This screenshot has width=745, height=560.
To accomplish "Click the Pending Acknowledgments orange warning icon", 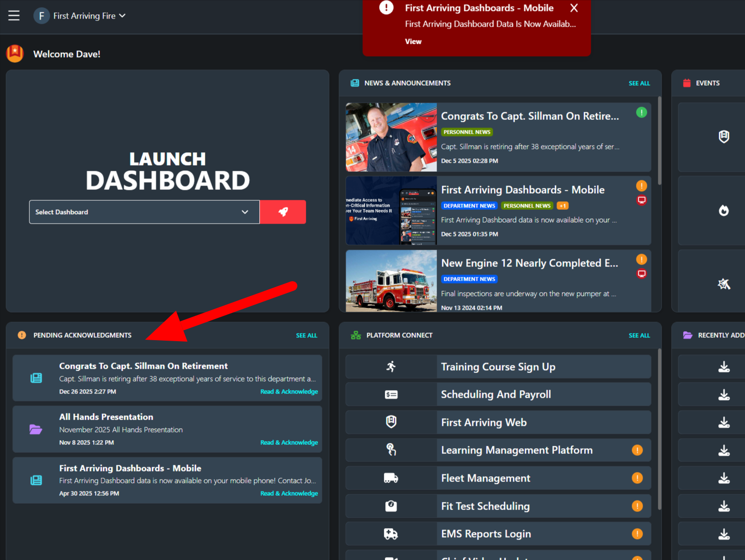I will [22, 335].
